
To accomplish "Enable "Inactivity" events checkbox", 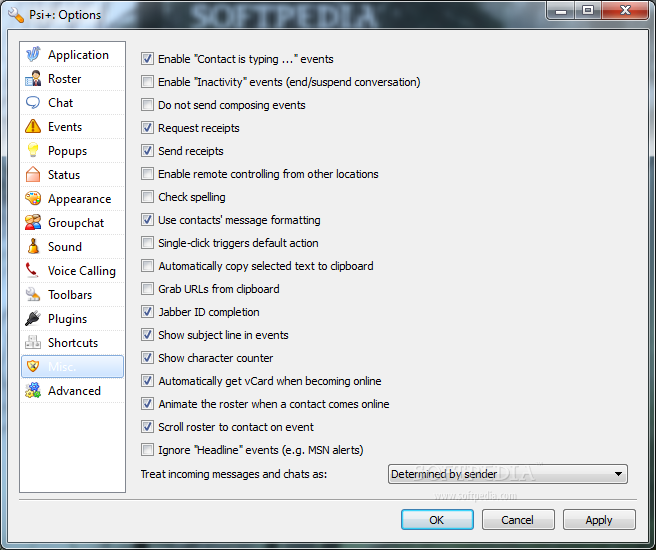I will 147,82.
